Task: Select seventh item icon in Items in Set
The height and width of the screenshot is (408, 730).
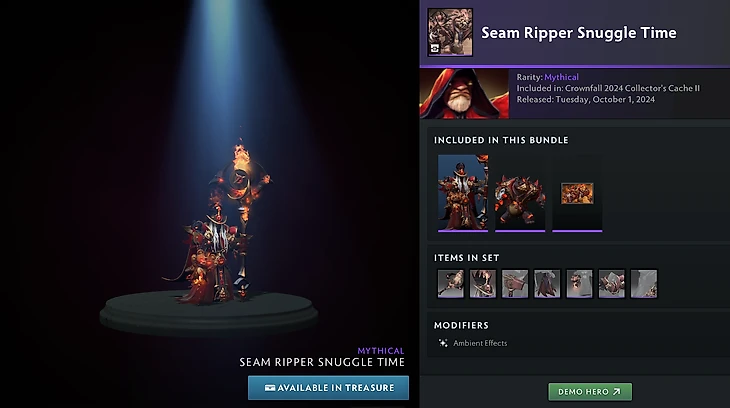Action: pos(644,284)
